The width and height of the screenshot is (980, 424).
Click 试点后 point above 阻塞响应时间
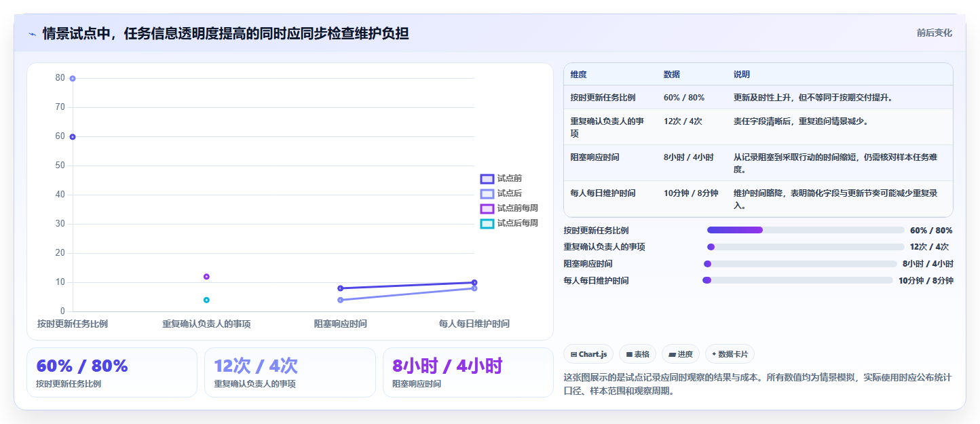340,300
